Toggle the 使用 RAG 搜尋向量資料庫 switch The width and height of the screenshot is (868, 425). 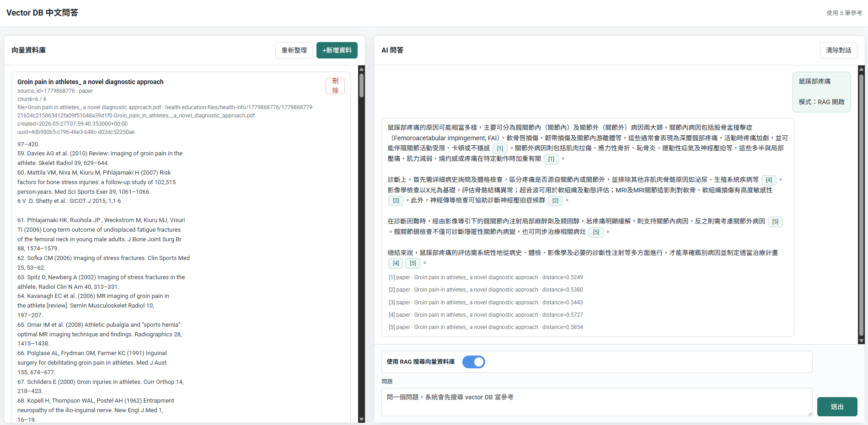click(x=474, y=362)
